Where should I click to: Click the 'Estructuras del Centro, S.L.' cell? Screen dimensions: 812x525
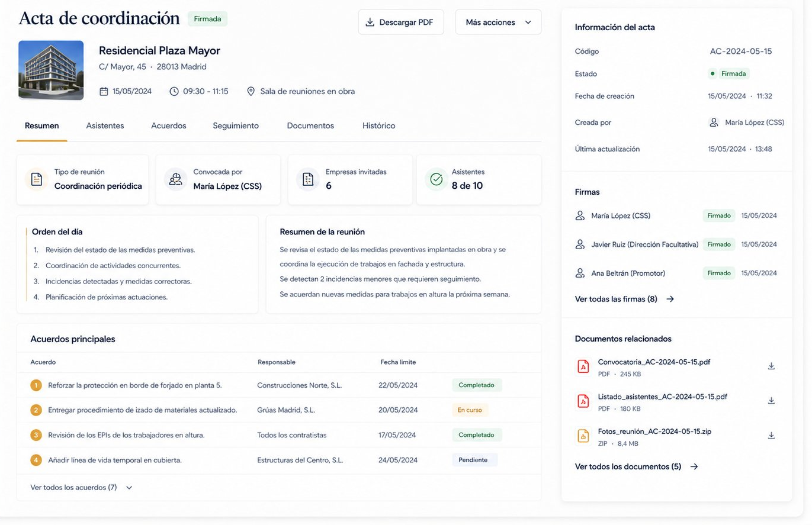[300, 460]
